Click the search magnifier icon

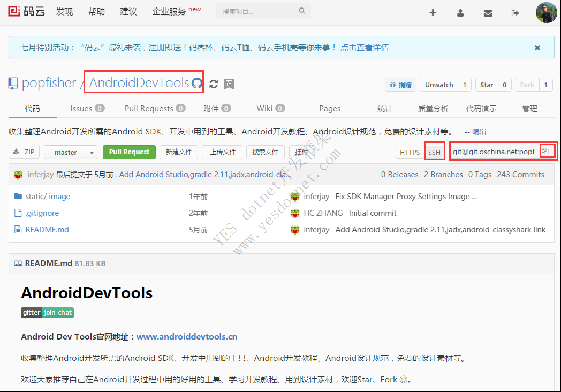click(x=302, y=11)
